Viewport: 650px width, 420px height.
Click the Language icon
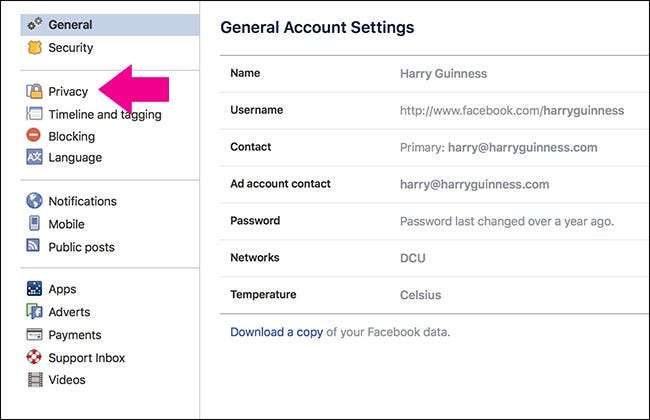[34, 157]
